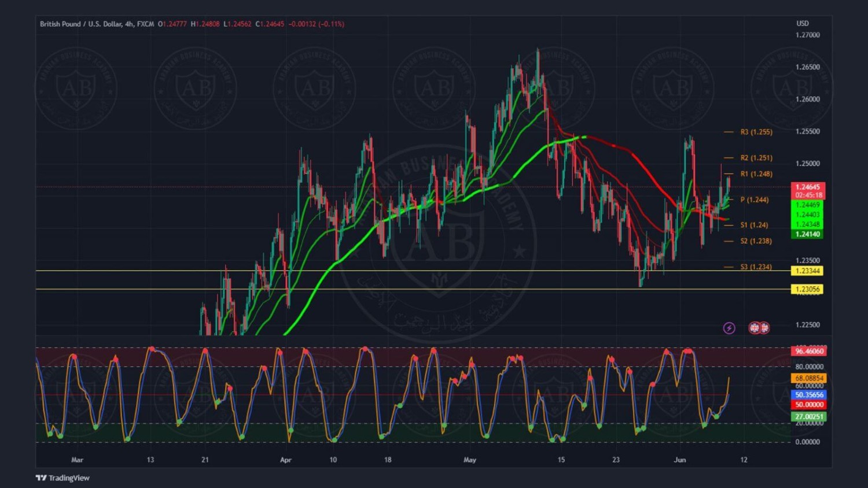Click the 18 date label on time axis
The image size is (868, 488).
click(388, 460)
